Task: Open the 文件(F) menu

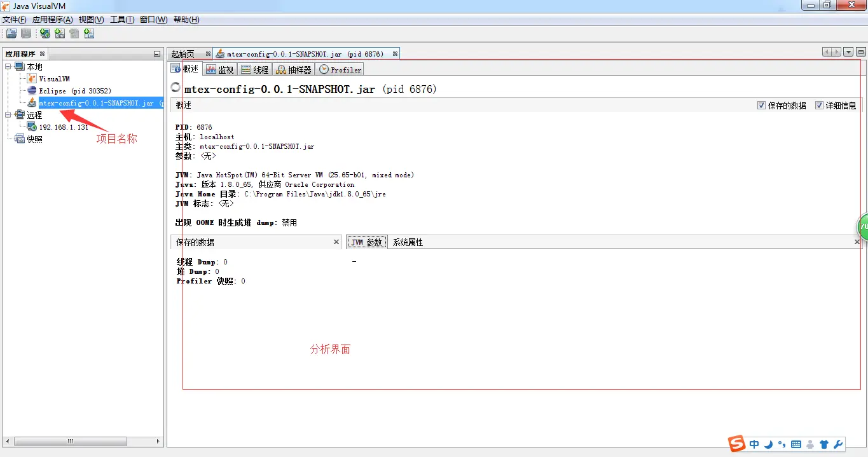Action: tap(15, 20)
